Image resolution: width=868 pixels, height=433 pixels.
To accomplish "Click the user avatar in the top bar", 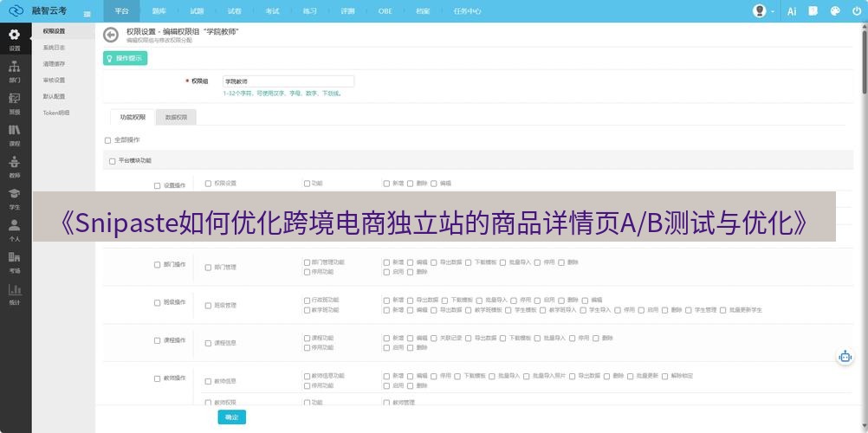I will coord(760,10).
